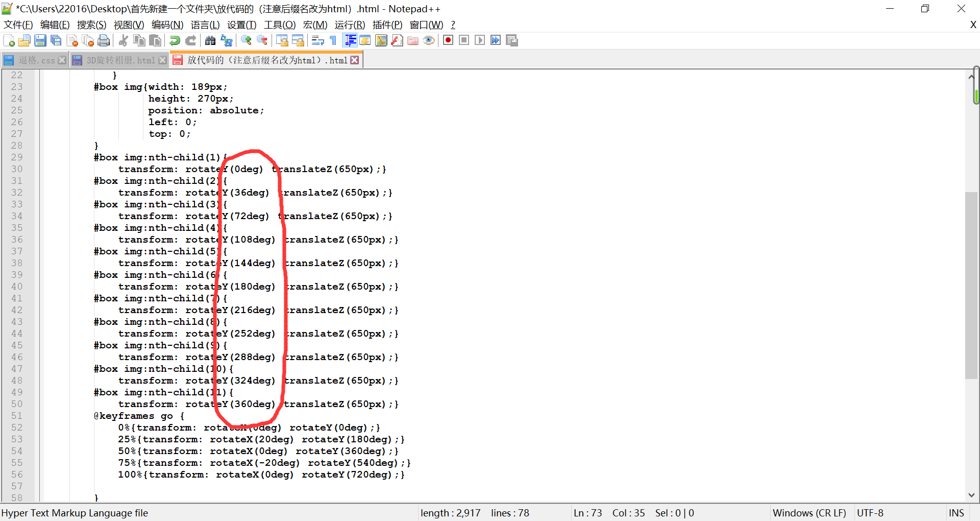This screenshot has width=980, height=521.
Task: Click Hyper Text Markup Language file status text
Action: point(75,513)
